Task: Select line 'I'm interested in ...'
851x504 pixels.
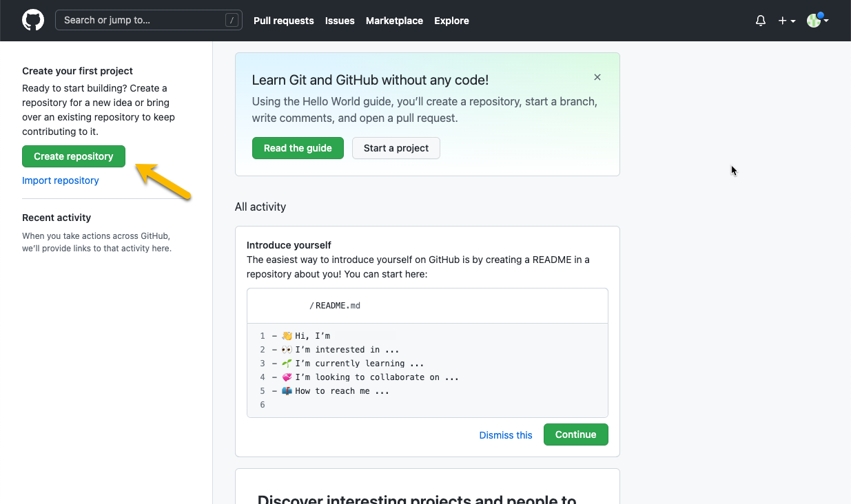Action: (336, 350)
